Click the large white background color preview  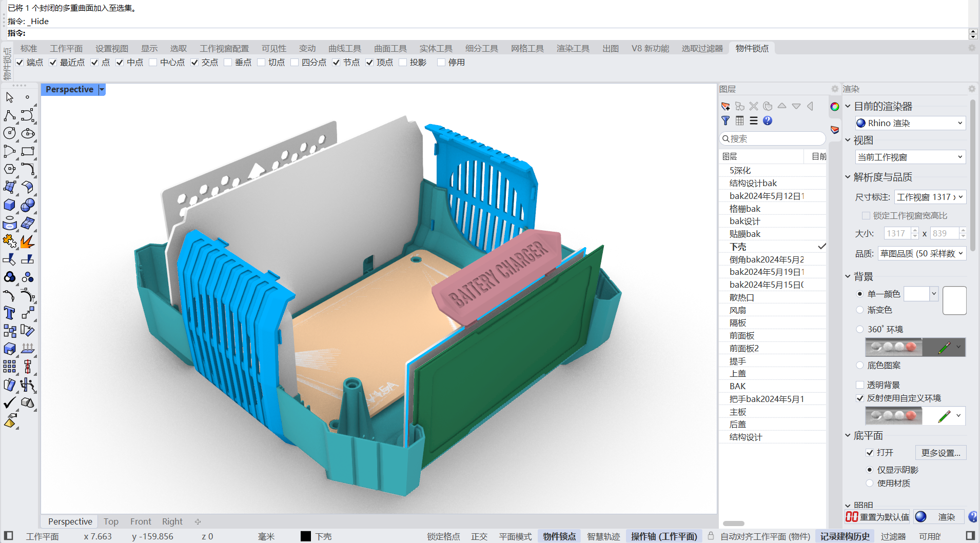pos(954,300)
